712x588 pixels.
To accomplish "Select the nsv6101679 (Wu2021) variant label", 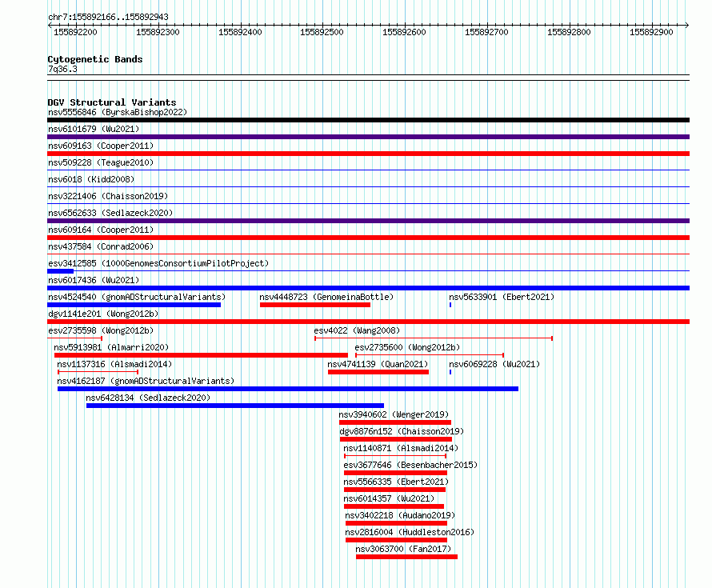I will tap(94, 129).
